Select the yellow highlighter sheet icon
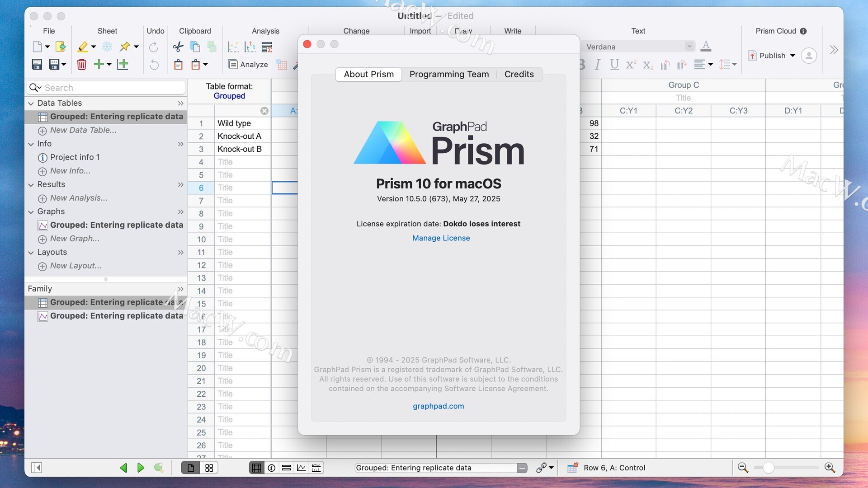This screenshot has height=488, width=868. (x=83, y=47)
